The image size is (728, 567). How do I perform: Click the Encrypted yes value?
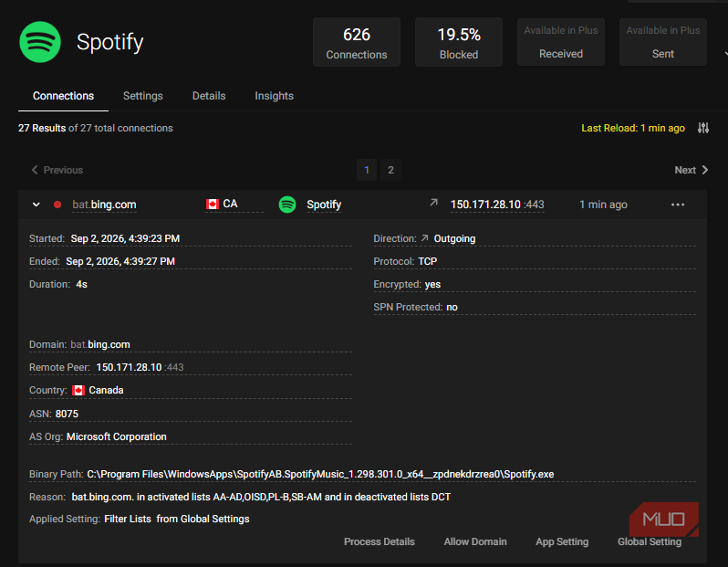click(x=432, y=284)
